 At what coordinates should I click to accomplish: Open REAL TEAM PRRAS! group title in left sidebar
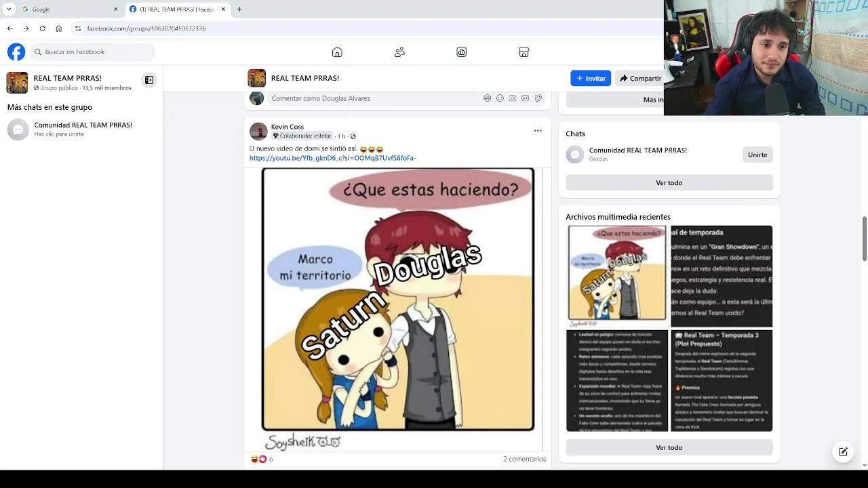coord(67,78)
